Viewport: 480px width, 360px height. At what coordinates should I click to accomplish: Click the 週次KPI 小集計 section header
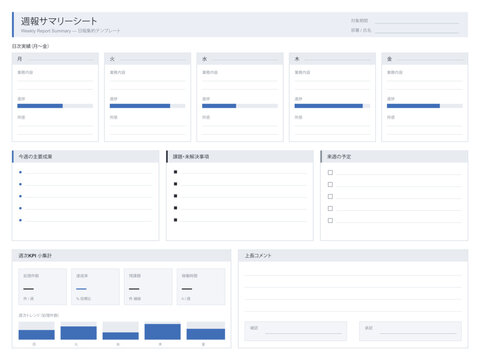[x=121, y=256]
